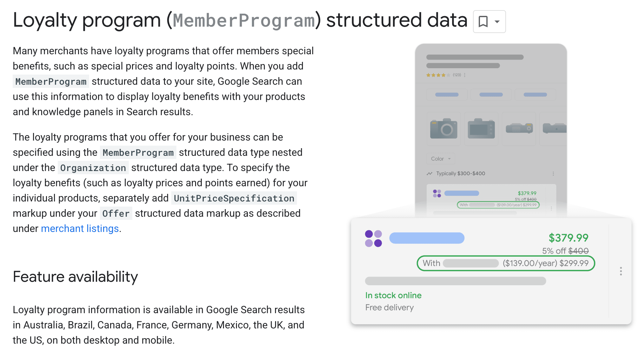This screenshot has width=644, height=356.
Task: Click the In stock online status text
Action: click(x=393, y=295)
